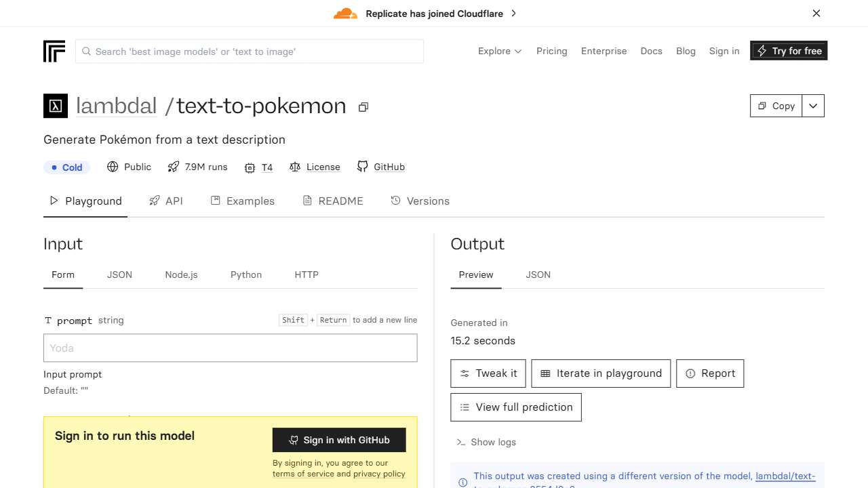Open the Copy button's dropdown chevron

(x=812, y=106)
